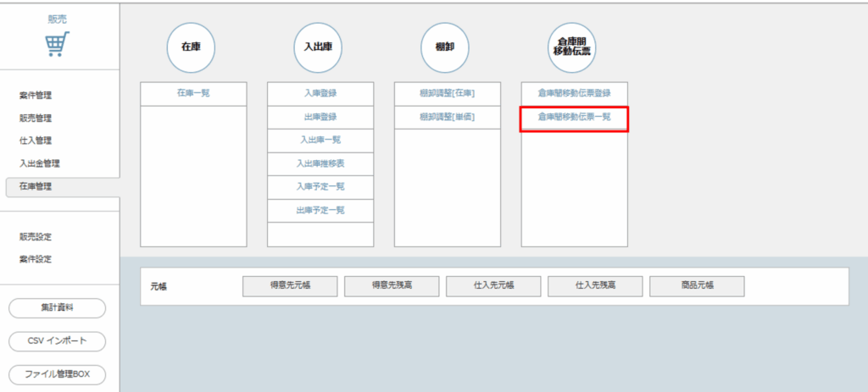Click the 倉庫間移動伝票 circle icon
Screen dimensions: 868x392
coord(571,47)
